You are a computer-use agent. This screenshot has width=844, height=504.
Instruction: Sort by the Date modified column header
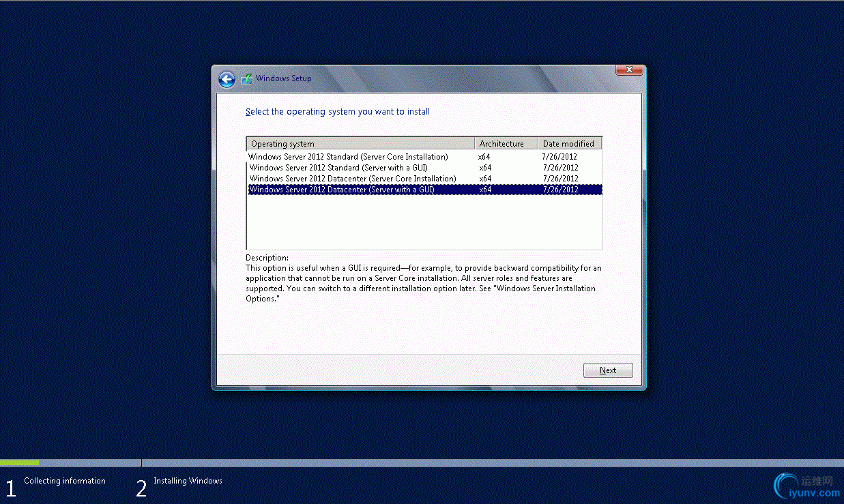pos(570,144)
